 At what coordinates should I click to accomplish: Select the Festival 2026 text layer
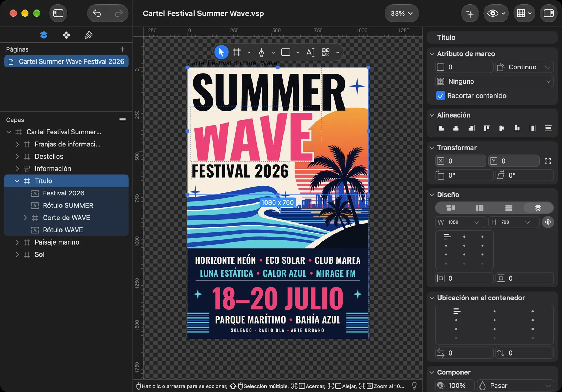pyautogui.click(x=66, y=193)
